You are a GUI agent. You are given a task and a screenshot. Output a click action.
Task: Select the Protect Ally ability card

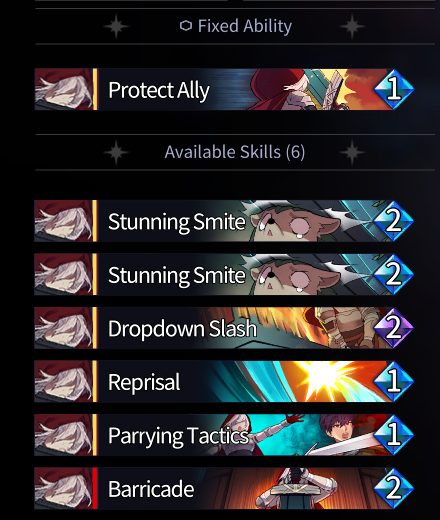click(224, 89)
